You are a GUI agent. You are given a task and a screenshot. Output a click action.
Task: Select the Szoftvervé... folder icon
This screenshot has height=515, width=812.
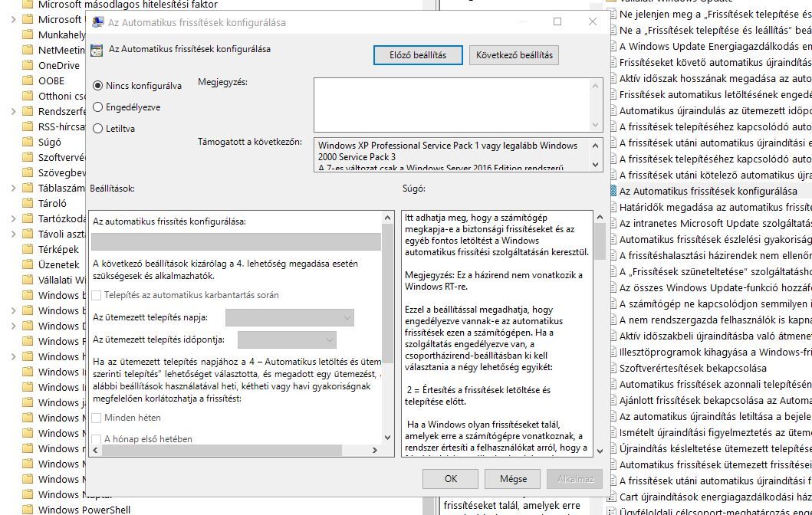pyautogui.click(x=28, y=157)
